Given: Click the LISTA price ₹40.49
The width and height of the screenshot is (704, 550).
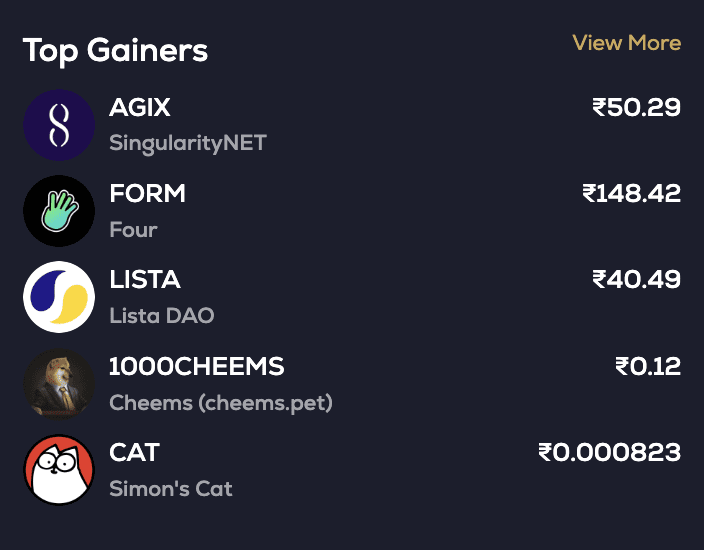Looking at the screenshot, I should coord(636,280).
